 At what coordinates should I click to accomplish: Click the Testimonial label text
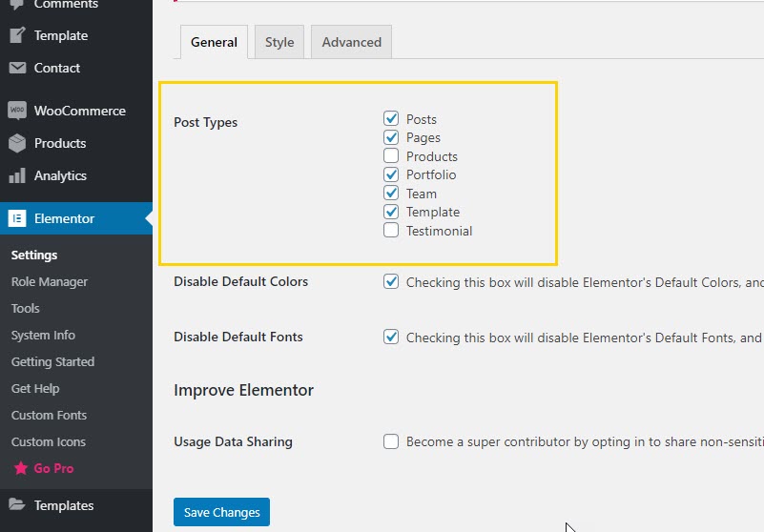point(439,231)
